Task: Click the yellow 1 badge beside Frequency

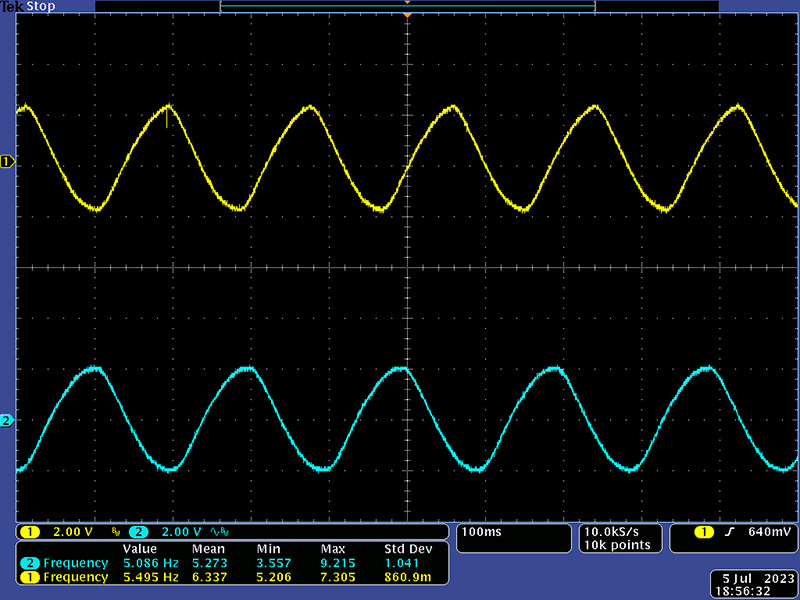Action: point(30,577)
